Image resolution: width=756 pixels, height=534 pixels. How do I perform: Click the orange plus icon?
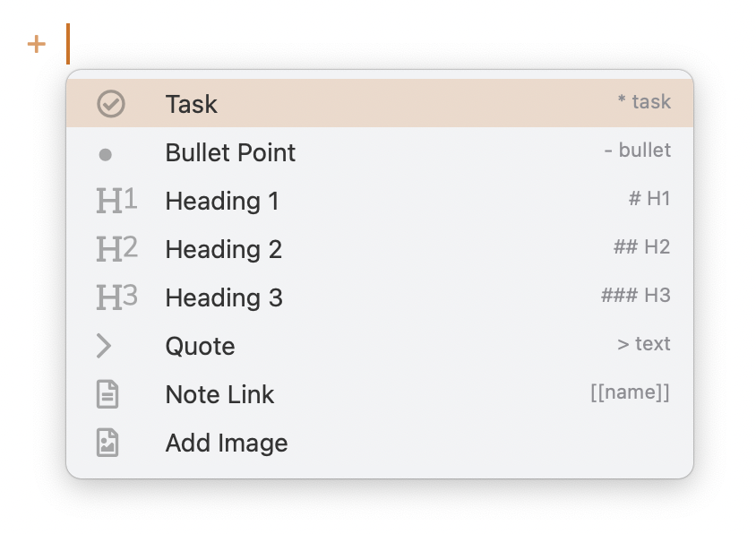36,44
